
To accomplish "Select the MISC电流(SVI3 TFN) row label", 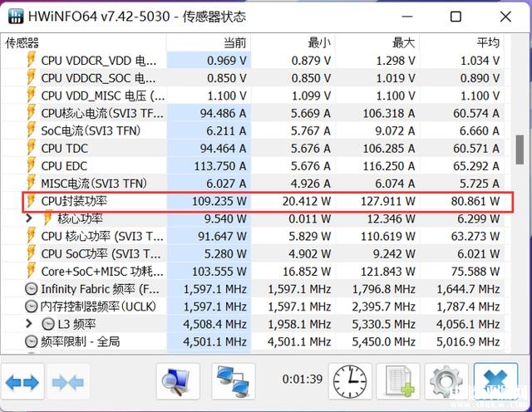I will tap(94, 184).
